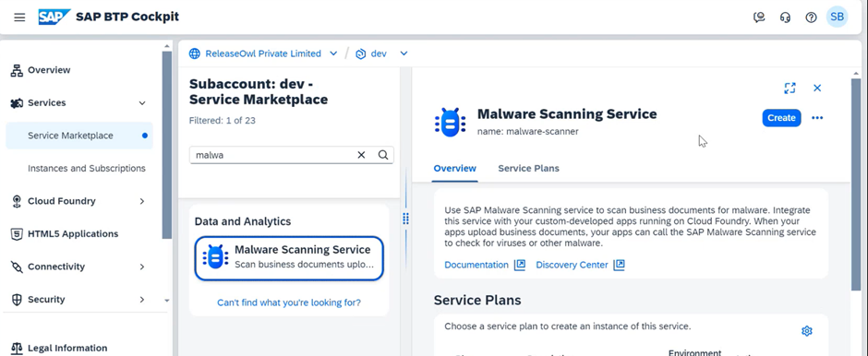Click the search magnifier icon
The height and width of the screenshot is (356, 868).
coord(383,155)
